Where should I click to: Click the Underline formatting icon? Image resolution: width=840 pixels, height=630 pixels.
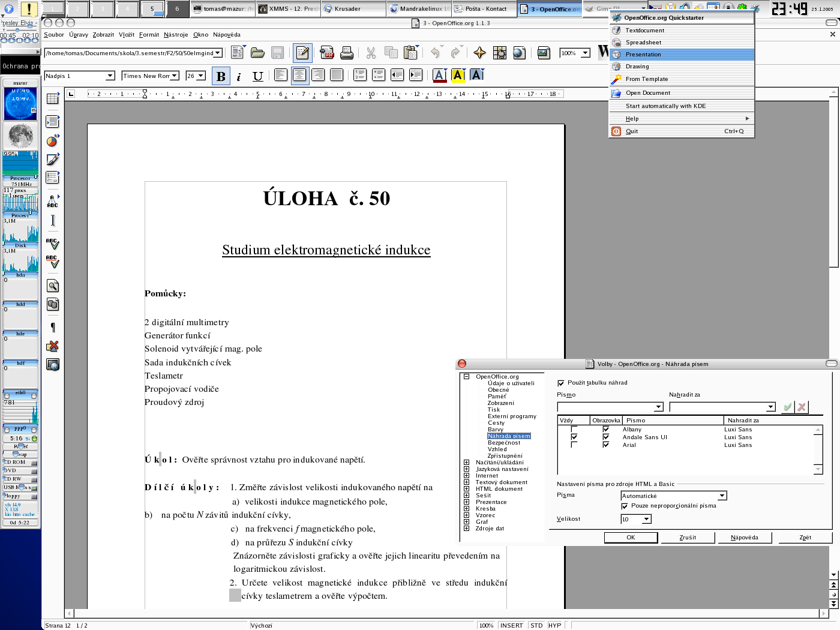[258, 76]
